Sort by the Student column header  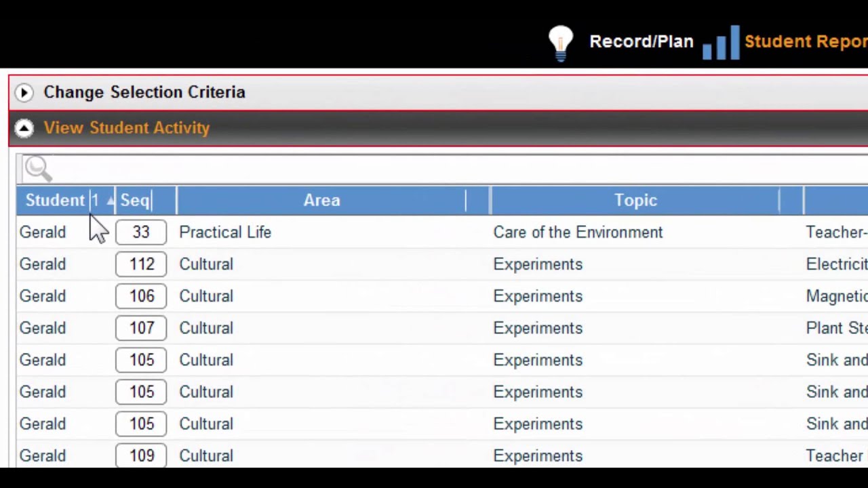point(55,201)
